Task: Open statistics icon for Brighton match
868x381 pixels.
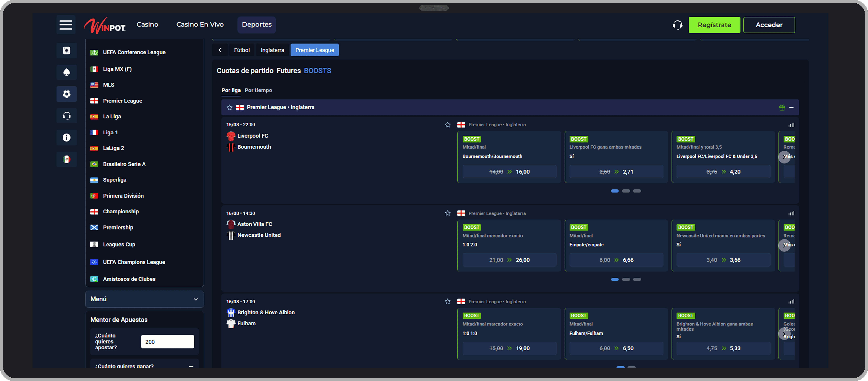Action: point(791,302)
